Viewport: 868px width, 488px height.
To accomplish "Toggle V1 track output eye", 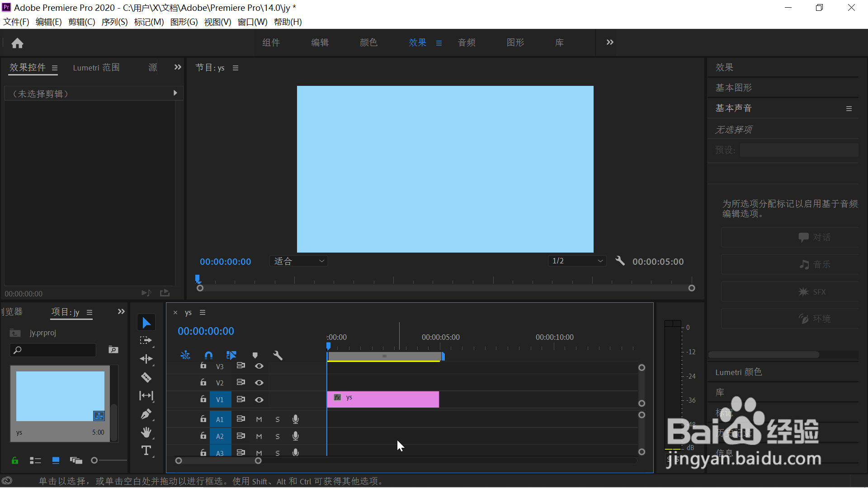I will (259, 400).
